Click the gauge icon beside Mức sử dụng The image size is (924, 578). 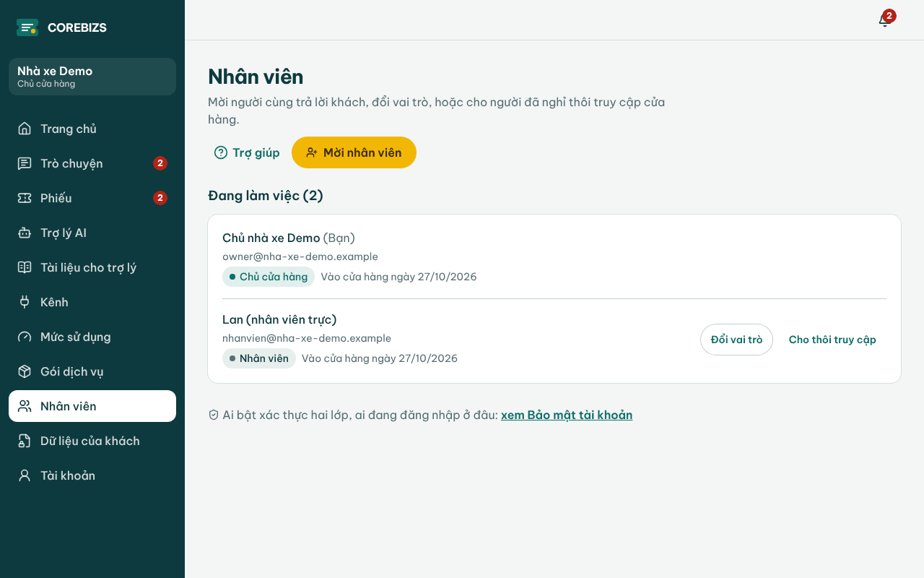pos(25,337)
